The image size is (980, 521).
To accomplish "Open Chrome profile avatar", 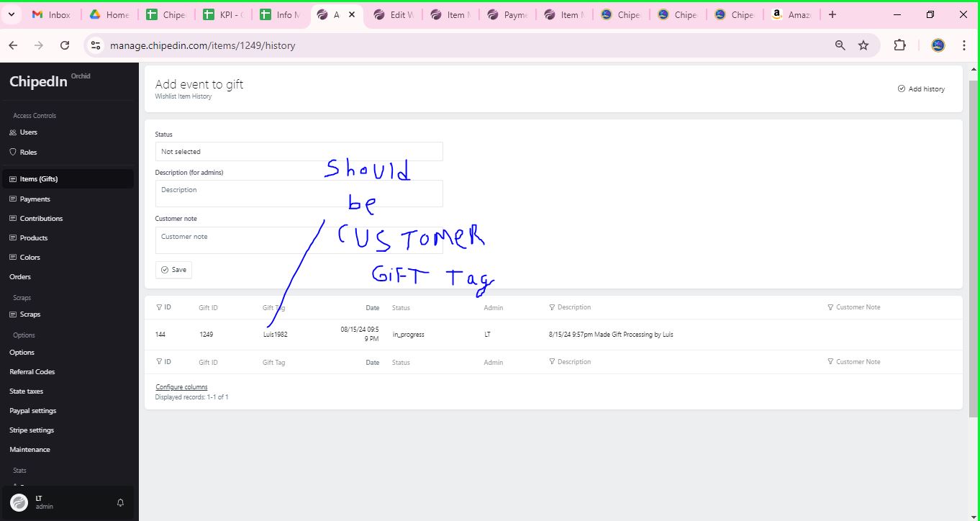I will 938,45.
